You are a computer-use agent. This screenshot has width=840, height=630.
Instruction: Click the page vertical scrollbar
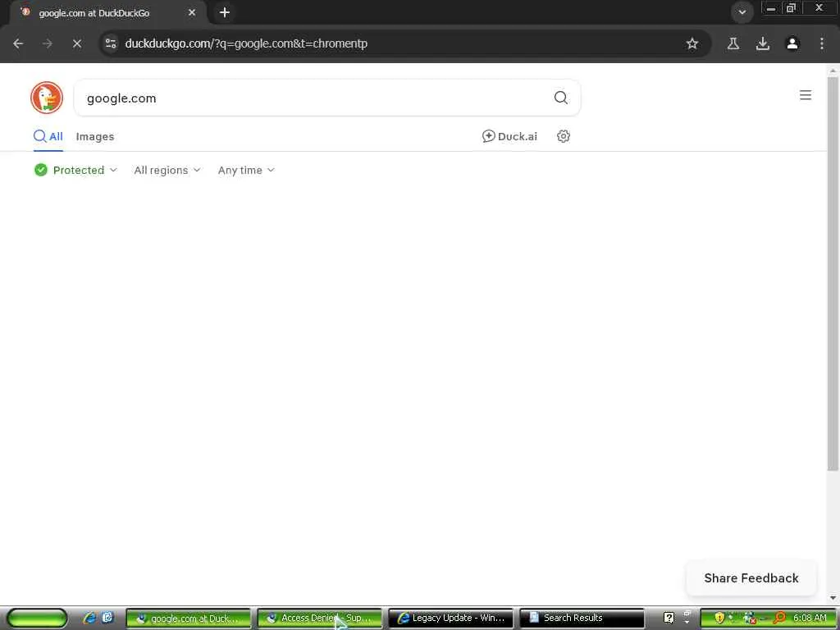(833, 273)
